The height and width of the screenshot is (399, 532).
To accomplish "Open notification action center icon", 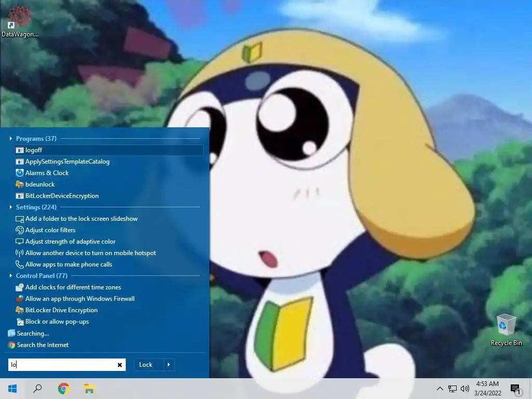I will [x=515, y=389].
